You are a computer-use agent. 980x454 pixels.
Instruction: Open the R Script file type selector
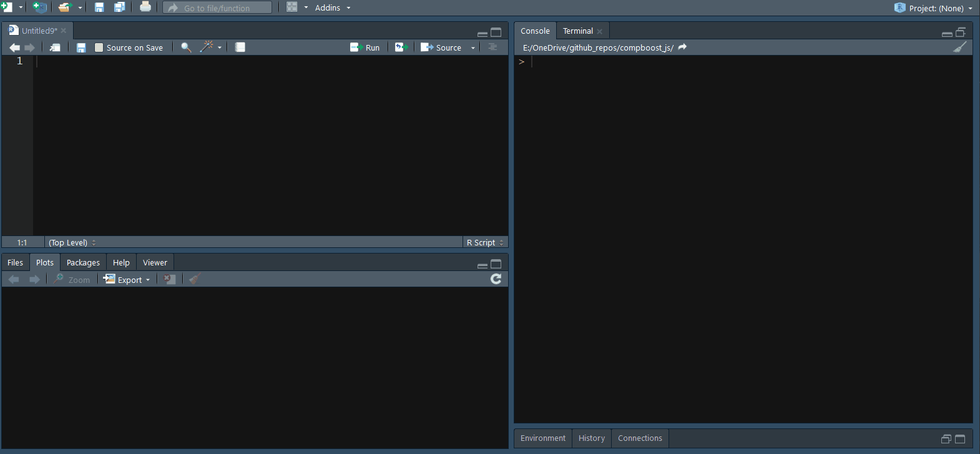point(485,242)
